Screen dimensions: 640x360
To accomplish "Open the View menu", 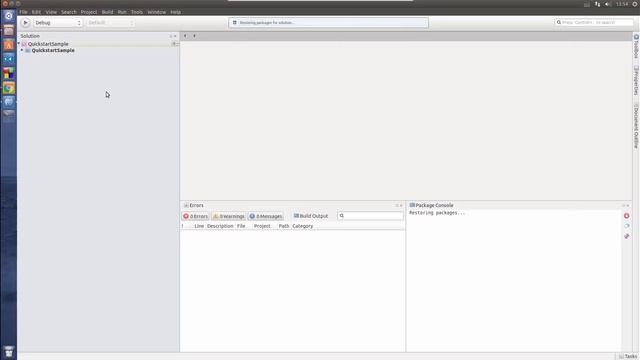I will tap(51, 12).
